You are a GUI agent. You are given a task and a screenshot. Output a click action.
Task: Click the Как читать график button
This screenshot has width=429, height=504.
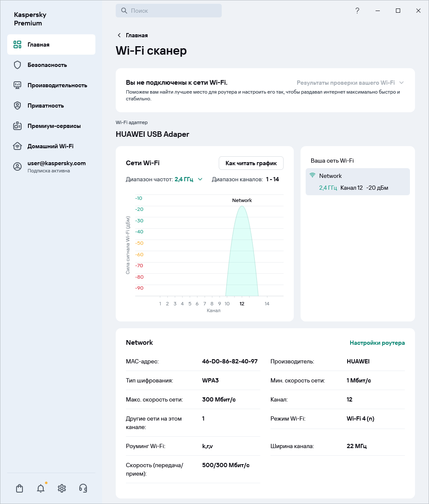coord(251,163)
